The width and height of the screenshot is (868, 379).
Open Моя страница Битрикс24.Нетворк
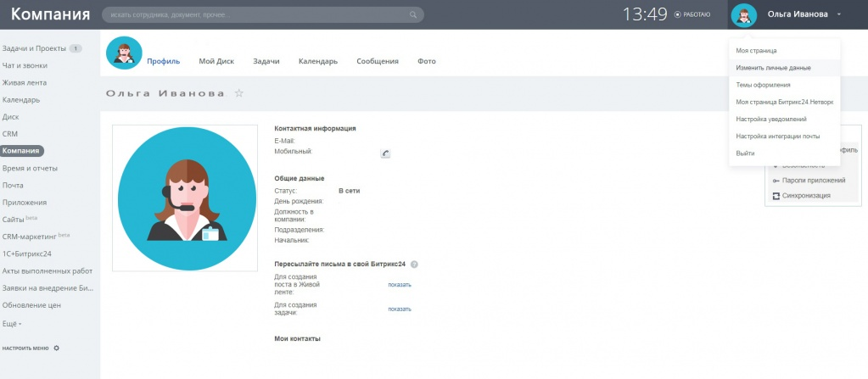(x=784, y=102)
